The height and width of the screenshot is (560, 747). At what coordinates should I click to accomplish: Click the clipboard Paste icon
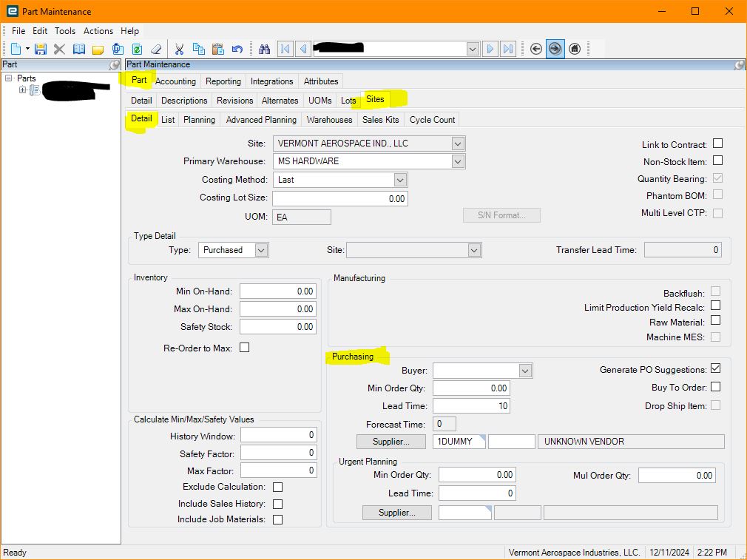click(217, 49)
